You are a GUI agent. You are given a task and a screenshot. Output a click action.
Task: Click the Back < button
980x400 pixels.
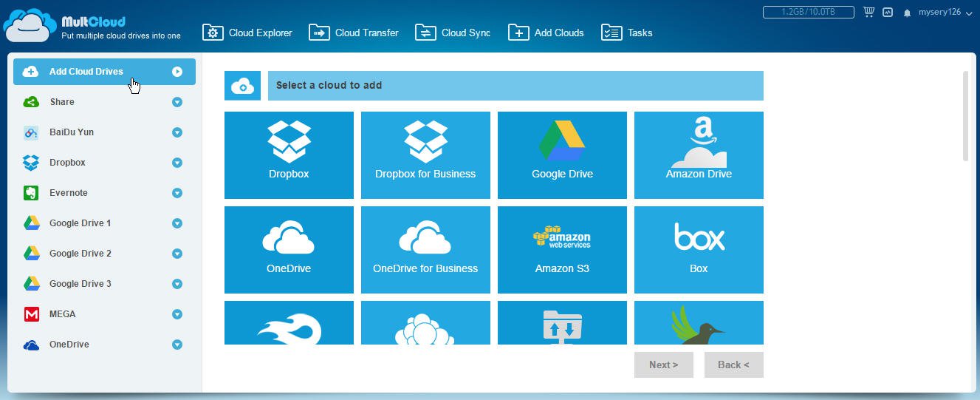[x=733, y=365]
